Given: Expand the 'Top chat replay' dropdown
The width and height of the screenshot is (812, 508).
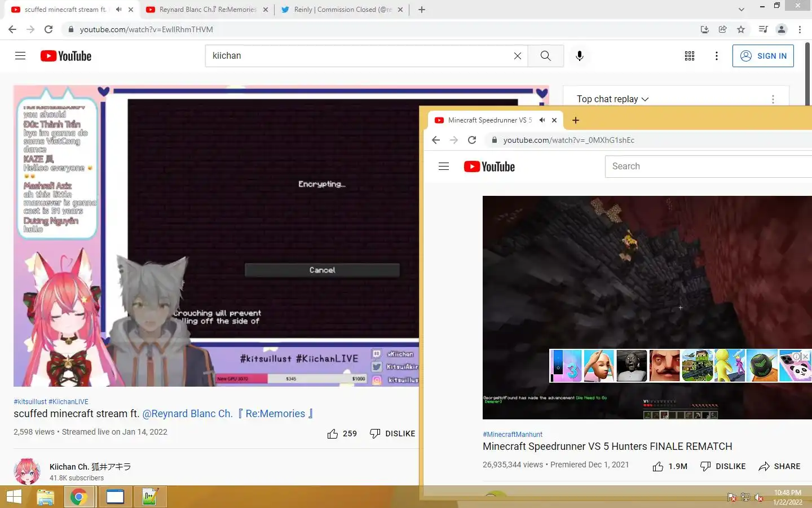Looking at the screenshot, I should coord(612,99).
